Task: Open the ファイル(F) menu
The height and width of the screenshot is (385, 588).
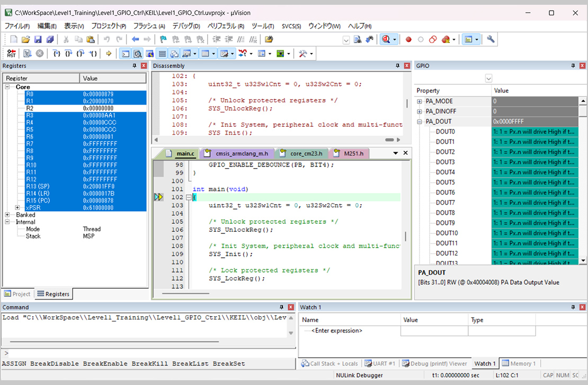Action: (17, 26)
